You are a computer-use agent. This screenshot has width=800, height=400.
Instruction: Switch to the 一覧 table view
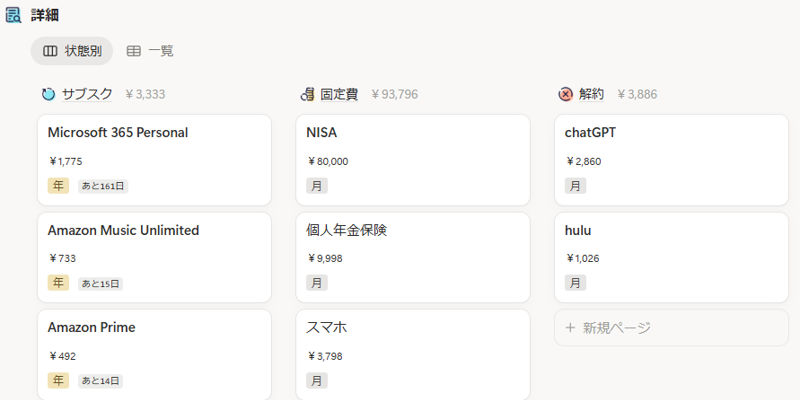tap(150, 51)
